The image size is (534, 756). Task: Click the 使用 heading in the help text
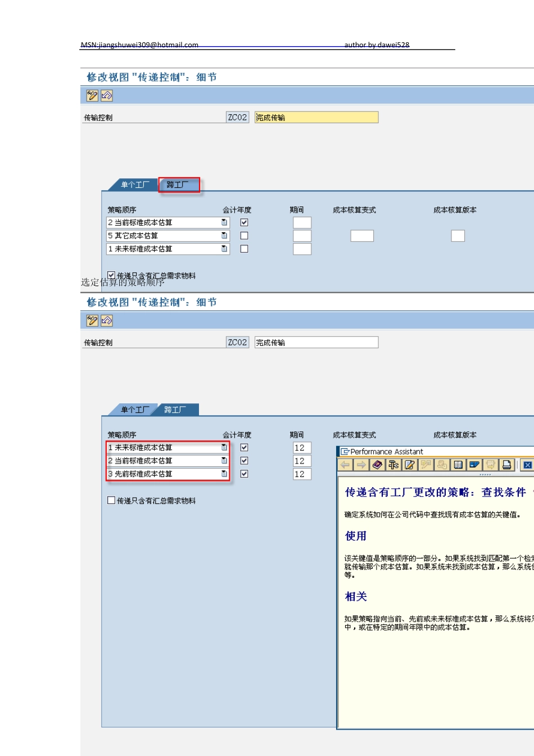point(356,536)
